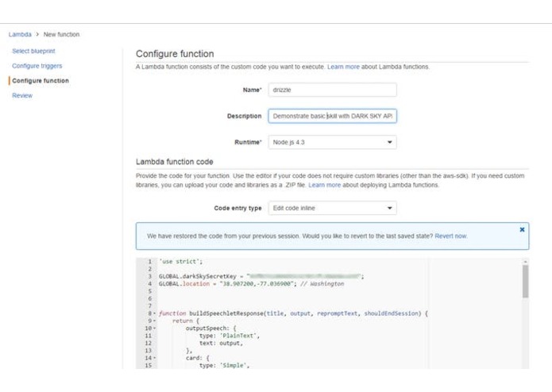This screenshot has width=552, height=392.
Task: Collapse the return block at line 9
Action: 155,321
